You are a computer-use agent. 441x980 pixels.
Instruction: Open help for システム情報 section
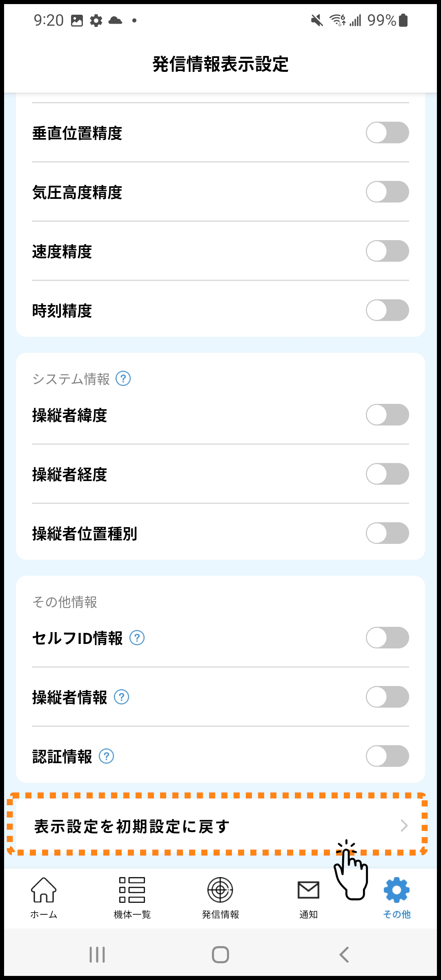(x=123, y=379)
